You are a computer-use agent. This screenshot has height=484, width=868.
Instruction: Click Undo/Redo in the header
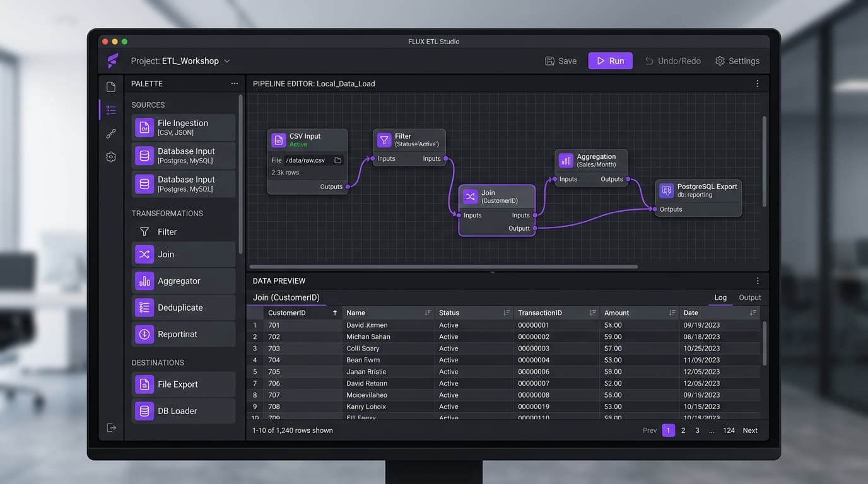pos(672,61)
